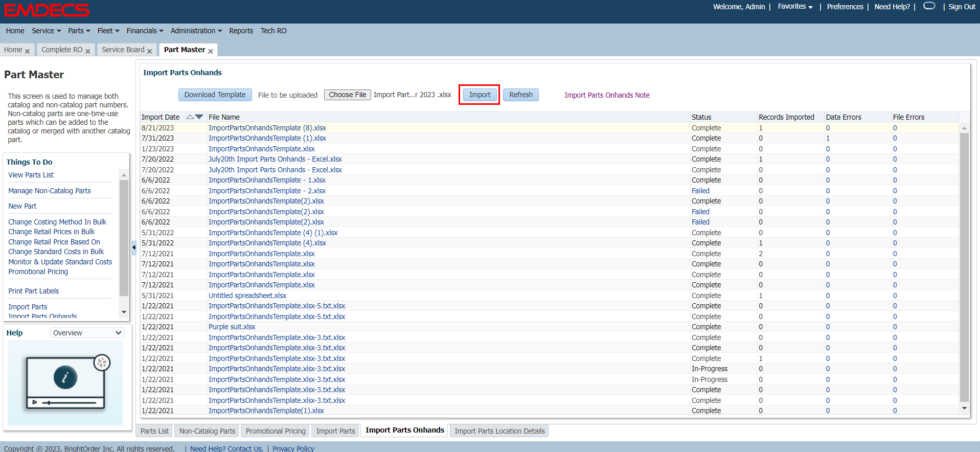Viewport: 980px width, 452px height.
Task: Open Tech RO in menu bar
Action: click(x=274, y=31)
